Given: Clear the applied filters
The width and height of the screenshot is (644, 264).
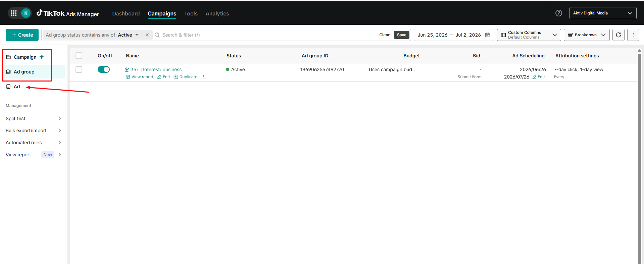Looking at the screenshot, I should pos(384,35).
